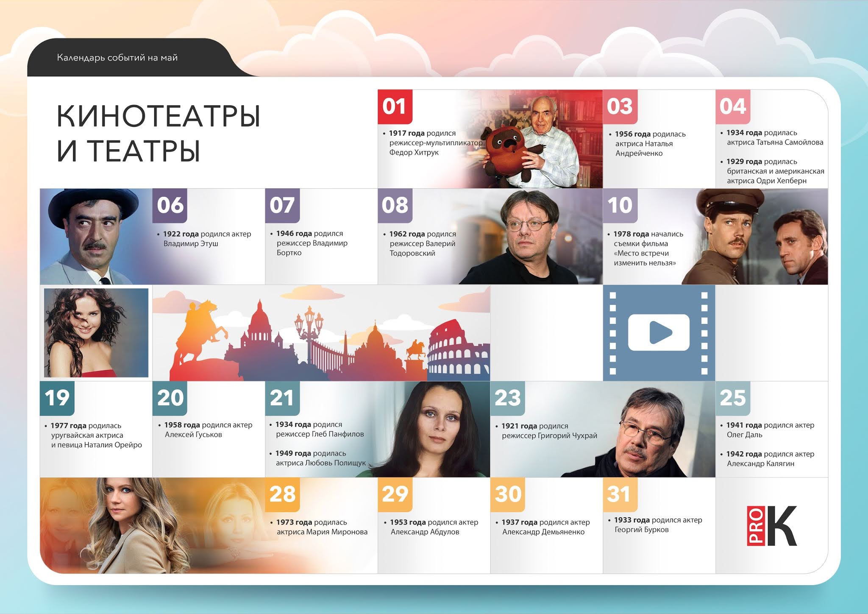The width and height of the screenshot is (868, 614).
Task: Select the date badge 01
Action: point(395,106)
